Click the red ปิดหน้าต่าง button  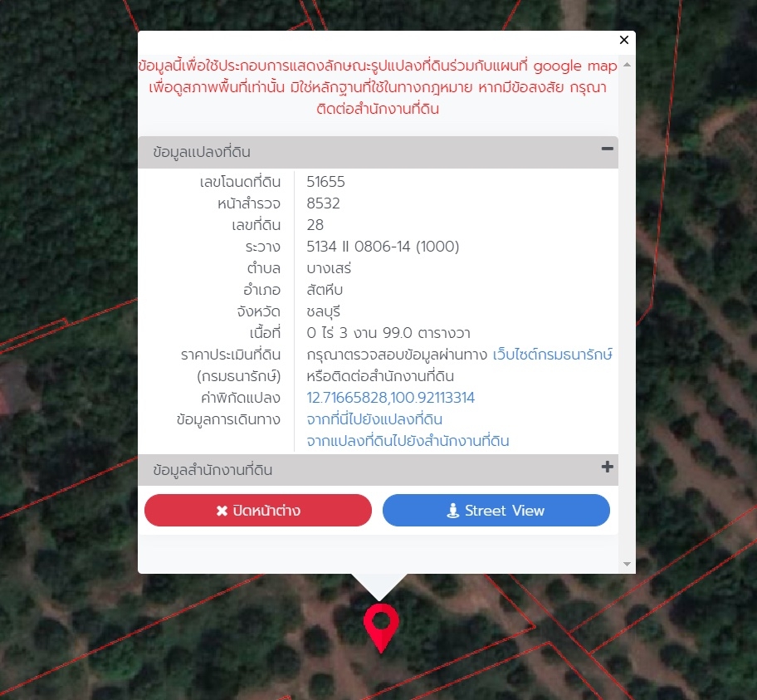(258, 510)
